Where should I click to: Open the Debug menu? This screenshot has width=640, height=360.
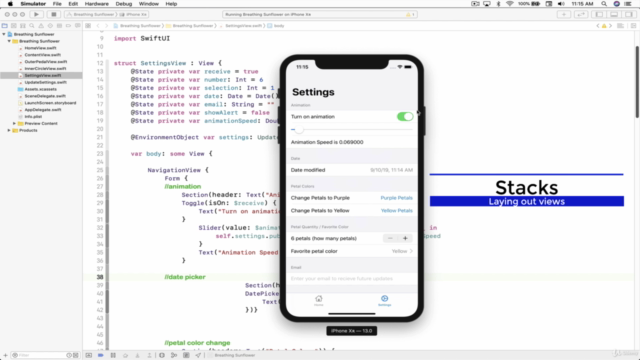[124, 4]
